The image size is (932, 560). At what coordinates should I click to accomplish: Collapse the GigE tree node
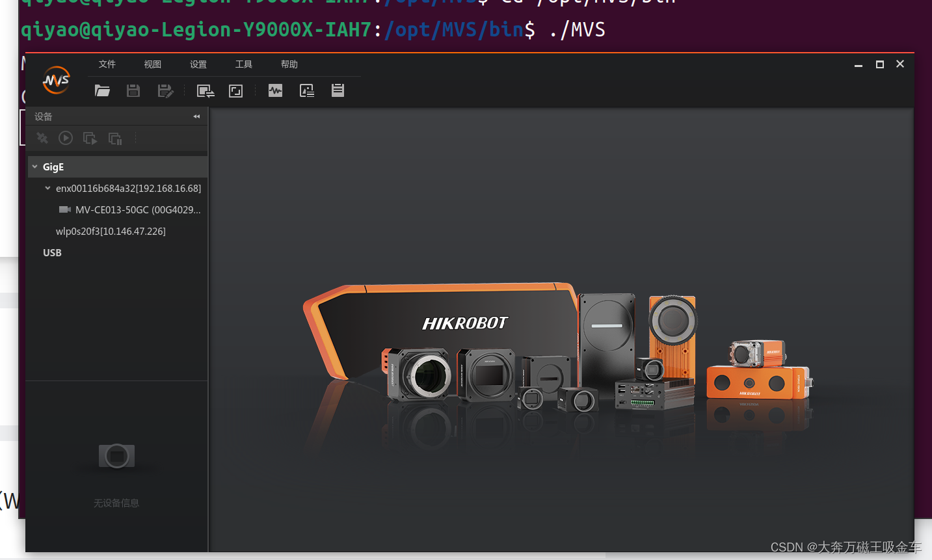point(34,167)
